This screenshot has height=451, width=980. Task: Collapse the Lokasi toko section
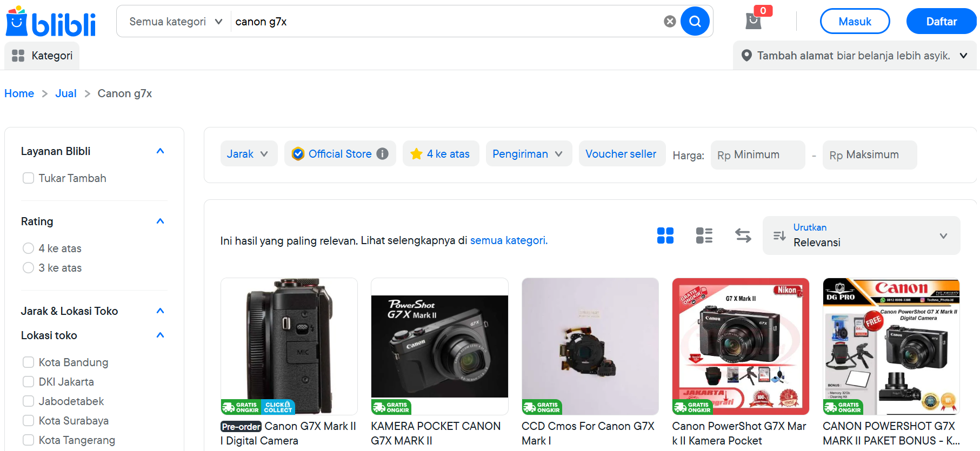pyautogui.click(x=160, y=335)
